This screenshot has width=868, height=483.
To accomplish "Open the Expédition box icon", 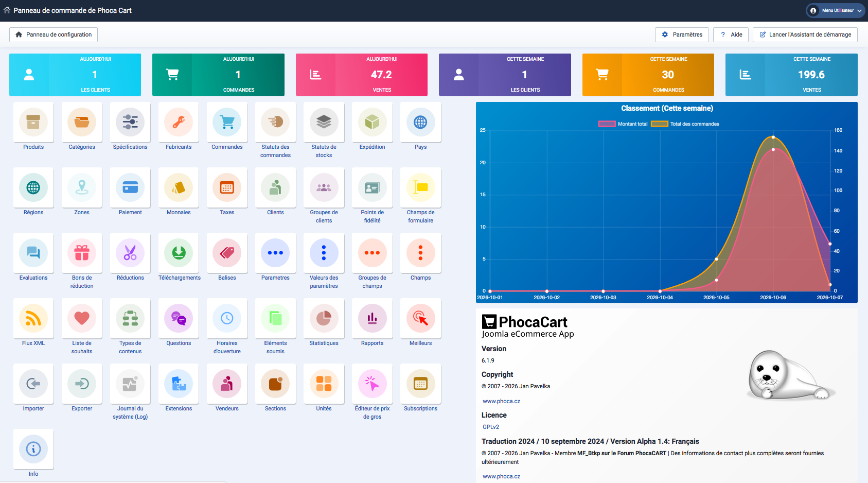I will coord(372,122).
